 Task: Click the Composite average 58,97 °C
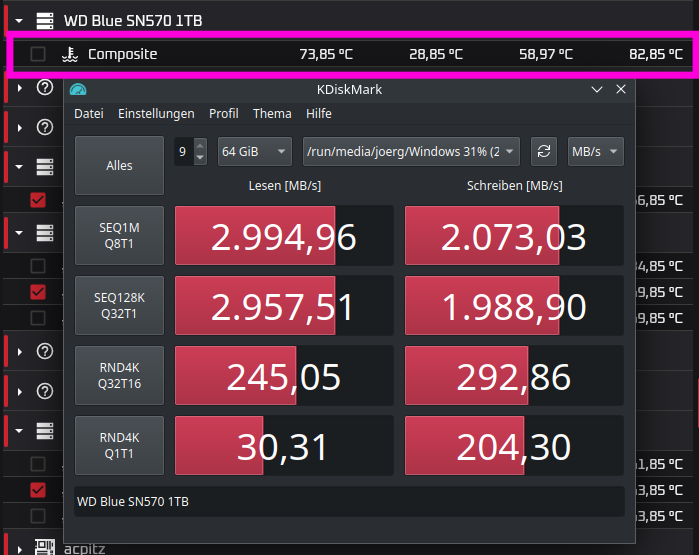pyautogui.click(x=546, y=54)
